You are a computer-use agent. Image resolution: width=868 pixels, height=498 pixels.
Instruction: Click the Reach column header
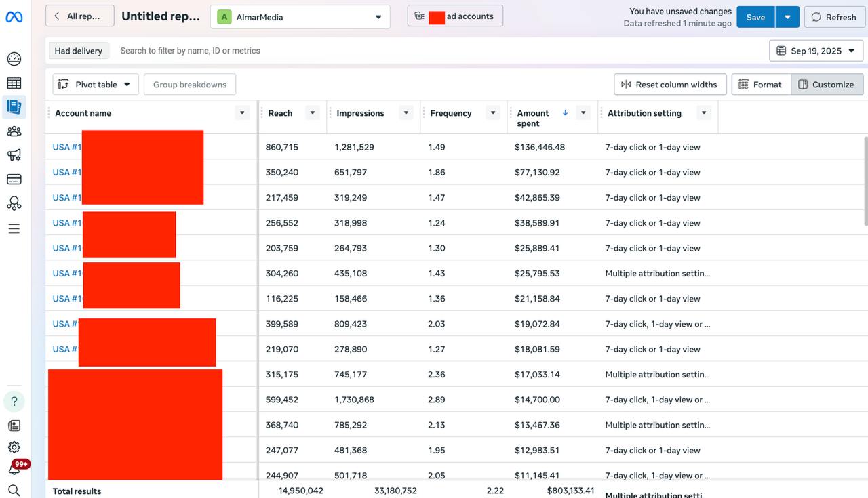coord(280,113)
